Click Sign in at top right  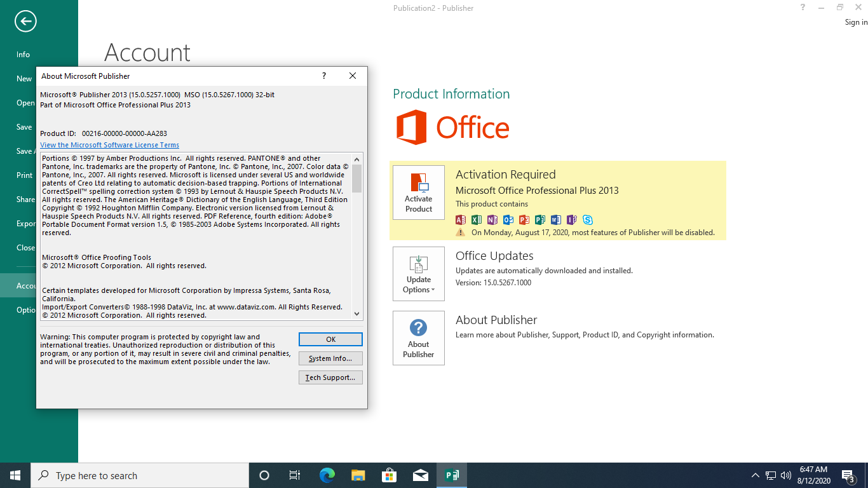[856, 22]
